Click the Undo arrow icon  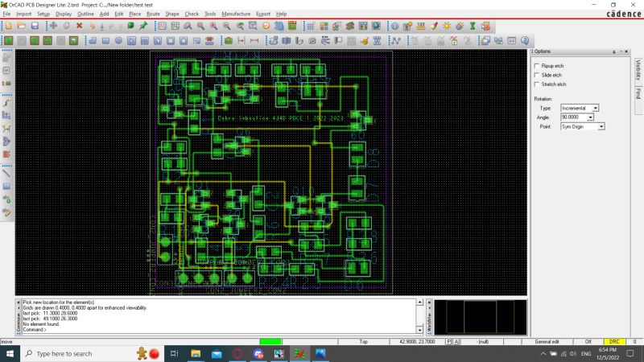pos(92,27)
